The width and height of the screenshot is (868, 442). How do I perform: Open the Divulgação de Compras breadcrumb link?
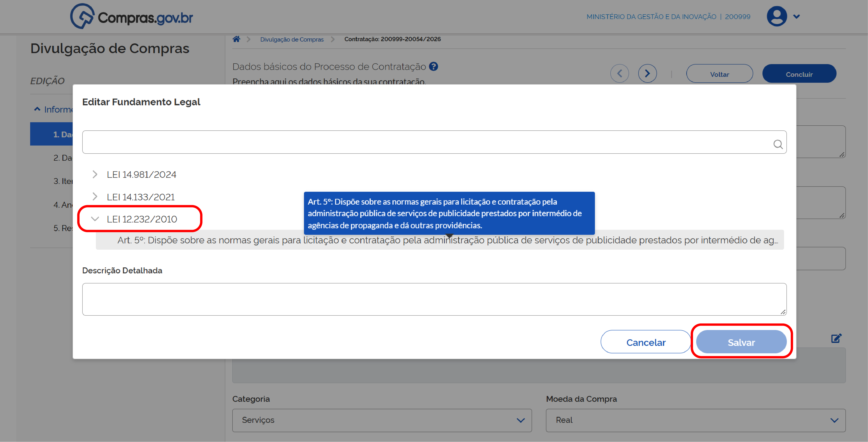(x=292, y=40)
